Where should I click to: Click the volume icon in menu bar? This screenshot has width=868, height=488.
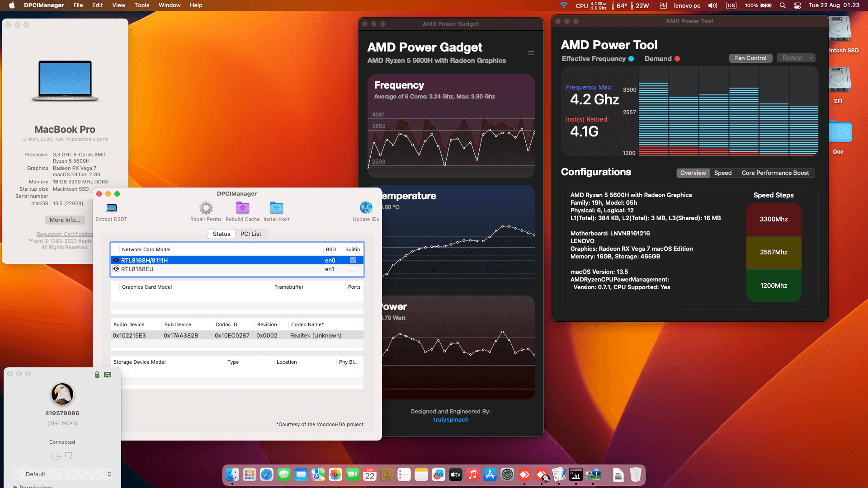713,5
